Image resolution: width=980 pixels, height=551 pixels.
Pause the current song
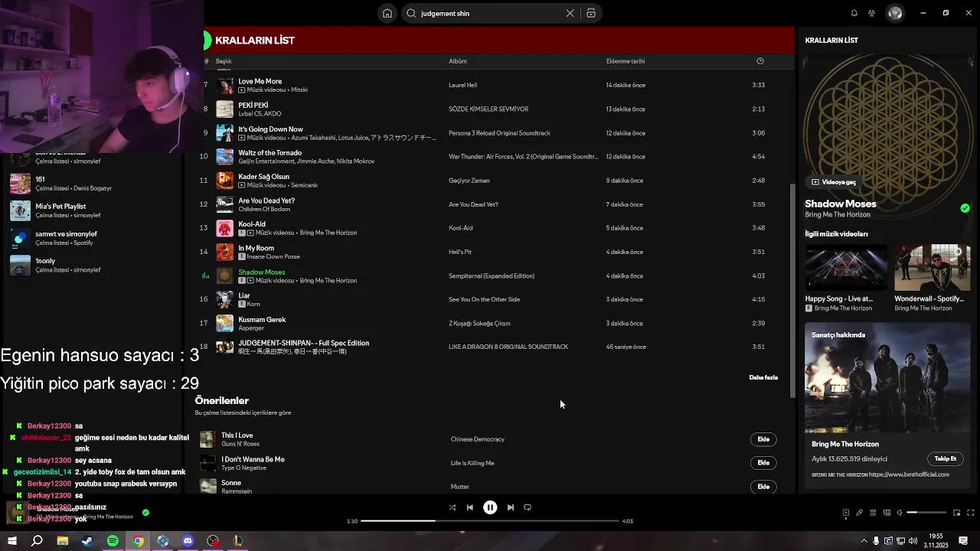point(490,507)
